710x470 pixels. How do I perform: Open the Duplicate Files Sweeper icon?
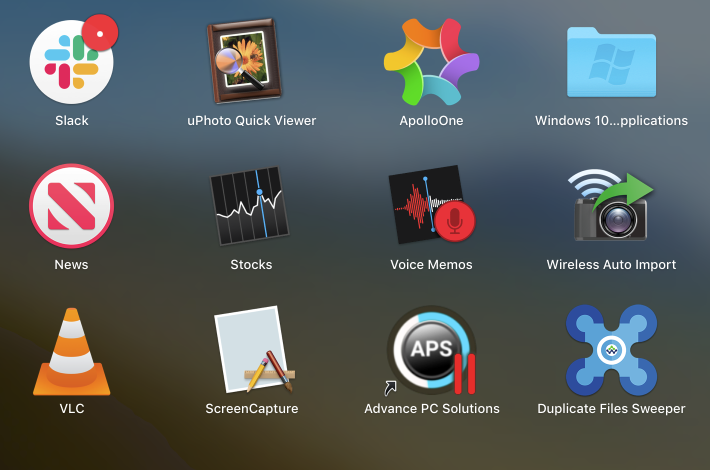pyautogui.click(x=611, y=350)
